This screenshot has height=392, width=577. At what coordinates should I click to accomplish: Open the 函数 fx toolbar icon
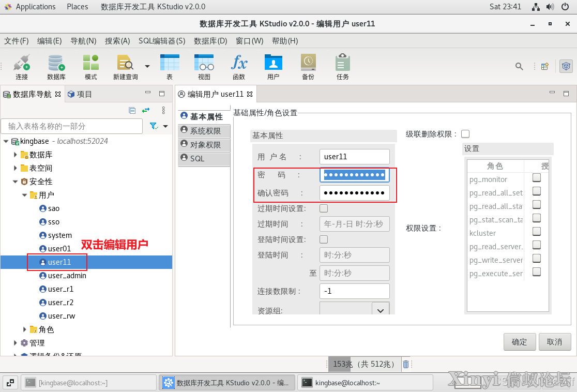coord(239,67)
